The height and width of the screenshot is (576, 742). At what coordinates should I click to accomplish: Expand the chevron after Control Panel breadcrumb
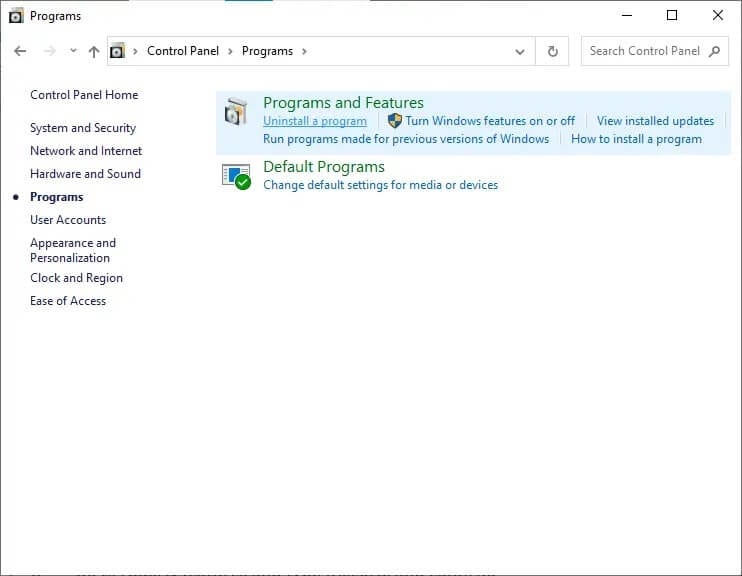pyautogui.click(x=230, y=51)
